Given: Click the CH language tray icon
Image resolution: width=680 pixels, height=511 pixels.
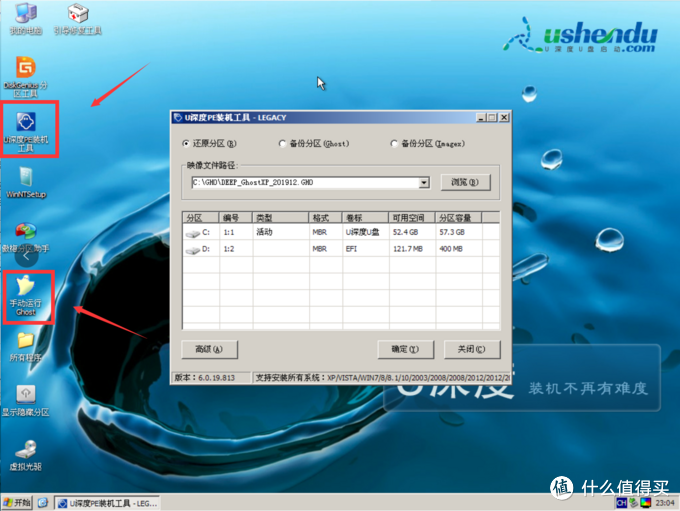Looking at the screenshot, I should (621, 503).
